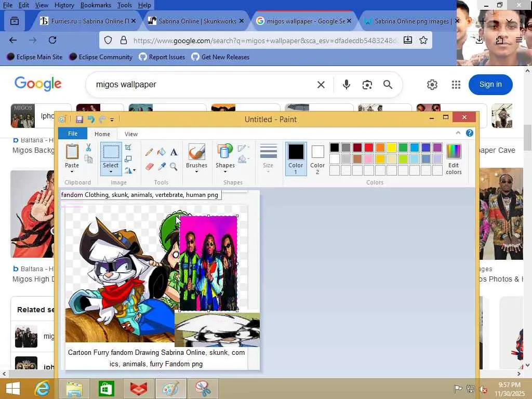
Task: Open the History menu in browser
Action: 64,5
